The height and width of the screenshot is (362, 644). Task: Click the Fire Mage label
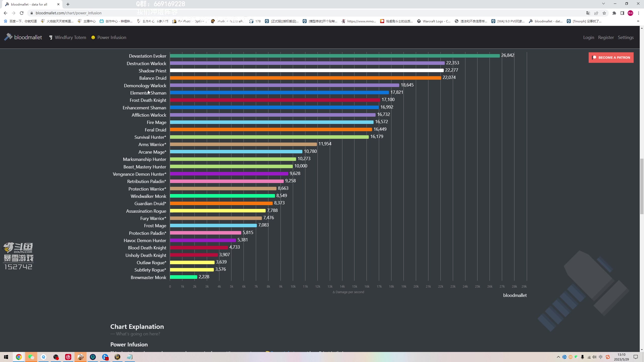(x=156, y=122)
